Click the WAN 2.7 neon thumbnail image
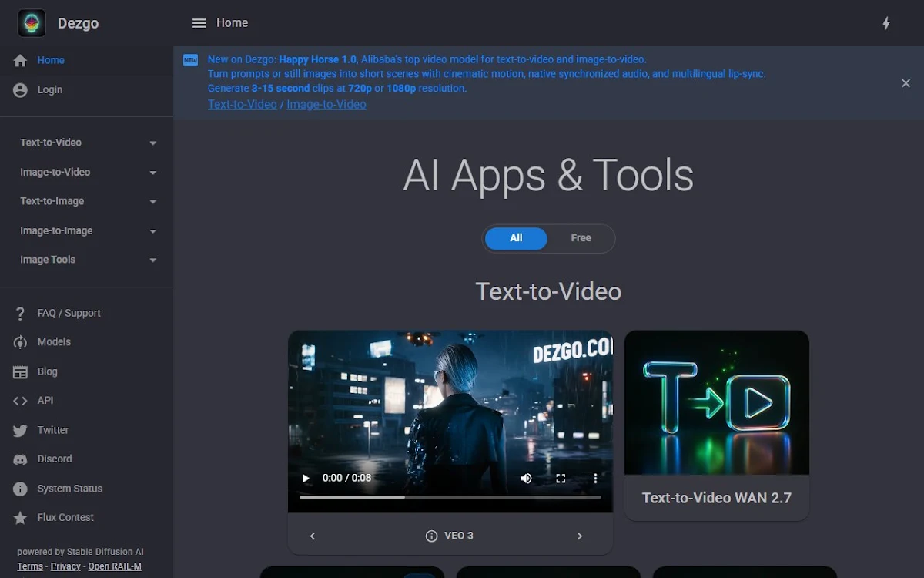924x578 pixels. 717,402
